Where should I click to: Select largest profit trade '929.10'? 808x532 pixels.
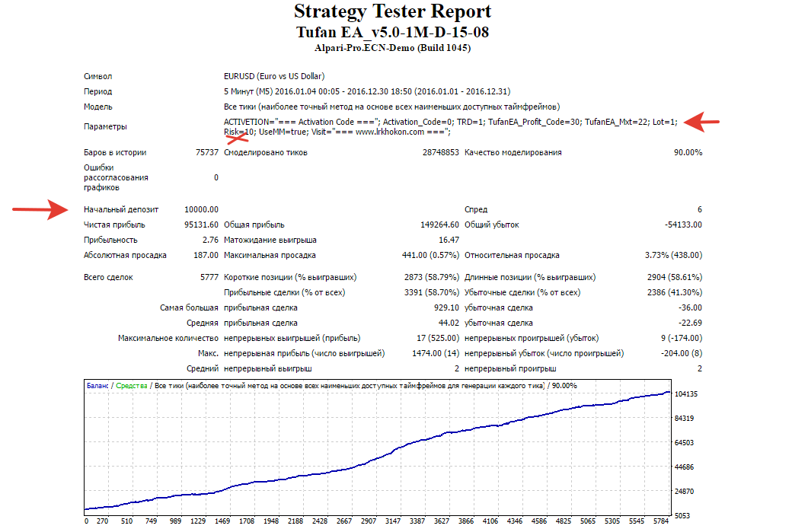[x=446, y=308]
